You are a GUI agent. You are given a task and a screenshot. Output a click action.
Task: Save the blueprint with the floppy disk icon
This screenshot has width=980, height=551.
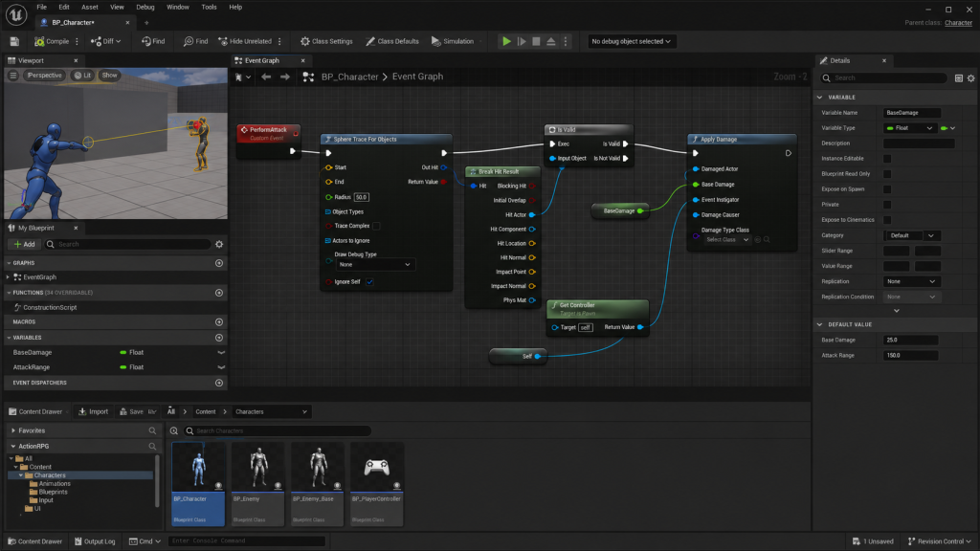[x=14, y=41]
